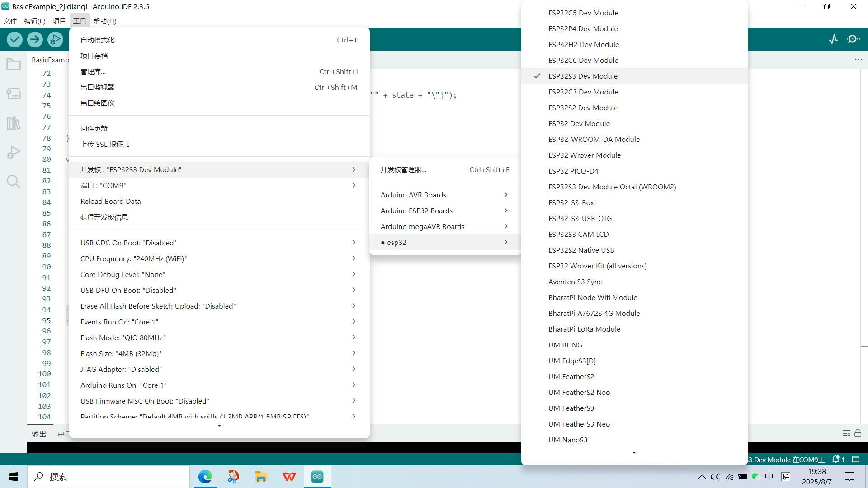Start Debugging with the toolbar icon
868x488 pixels.
(x=55, y=40)
